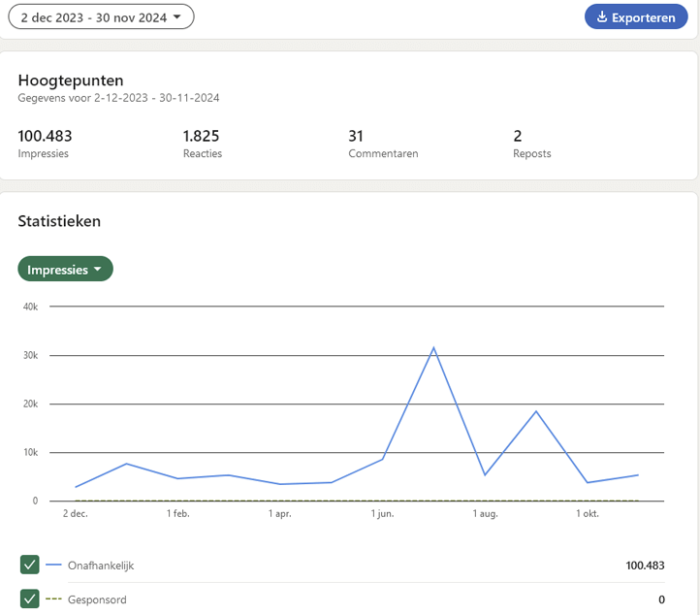The width and height of the screenshot is (700, 615).
Task: Select the Gesponsord legend label
Action: tap(97, 599)
